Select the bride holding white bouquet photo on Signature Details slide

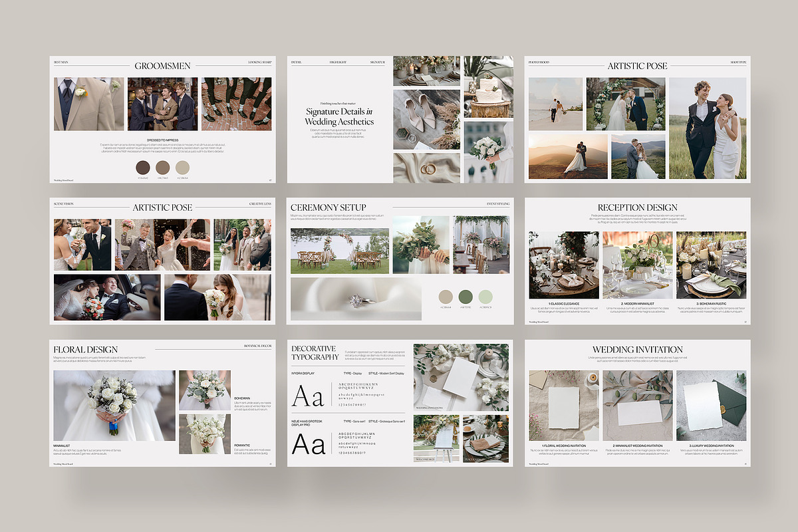point(488,152)
